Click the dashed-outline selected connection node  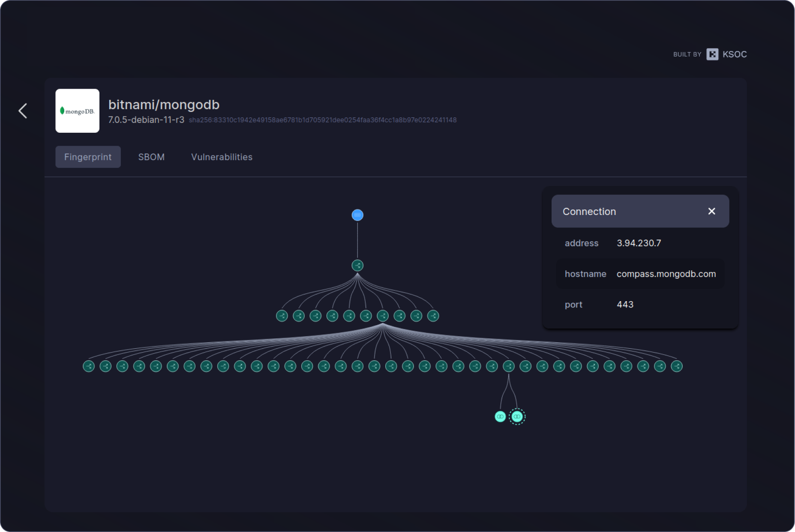click(x=517, y=416)
